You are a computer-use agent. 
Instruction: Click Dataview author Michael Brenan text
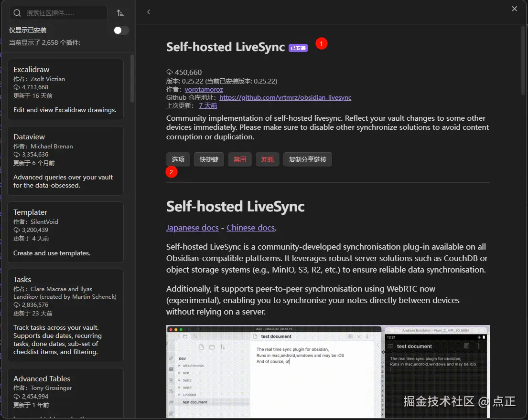coord(52,146)
